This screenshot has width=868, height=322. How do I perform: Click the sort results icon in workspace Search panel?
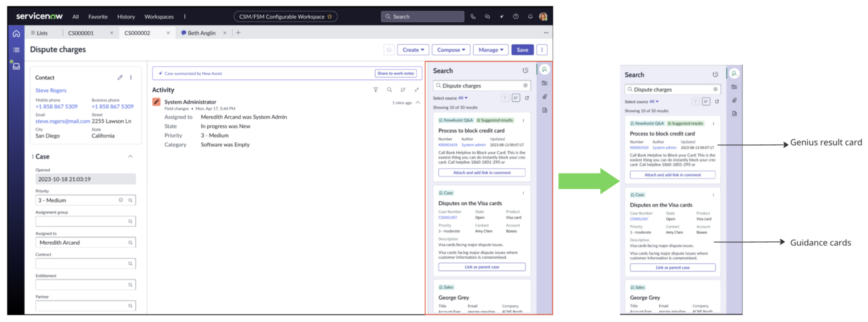516,98
